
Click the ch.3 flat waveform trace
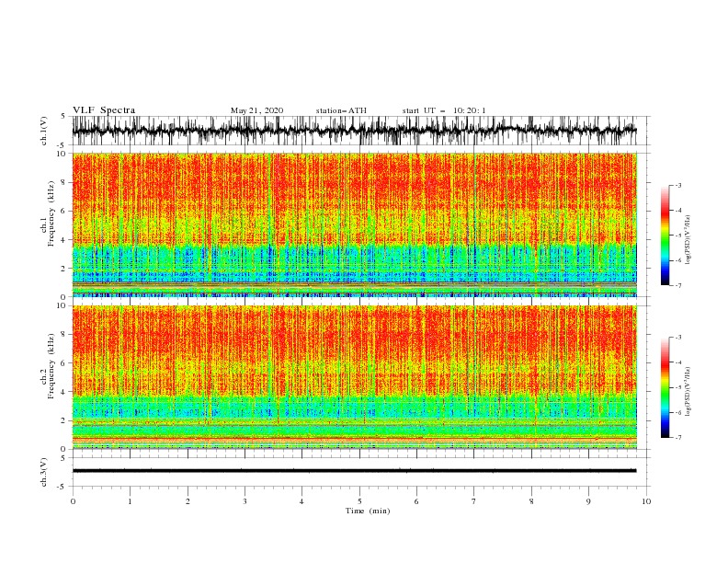point(354,471)
